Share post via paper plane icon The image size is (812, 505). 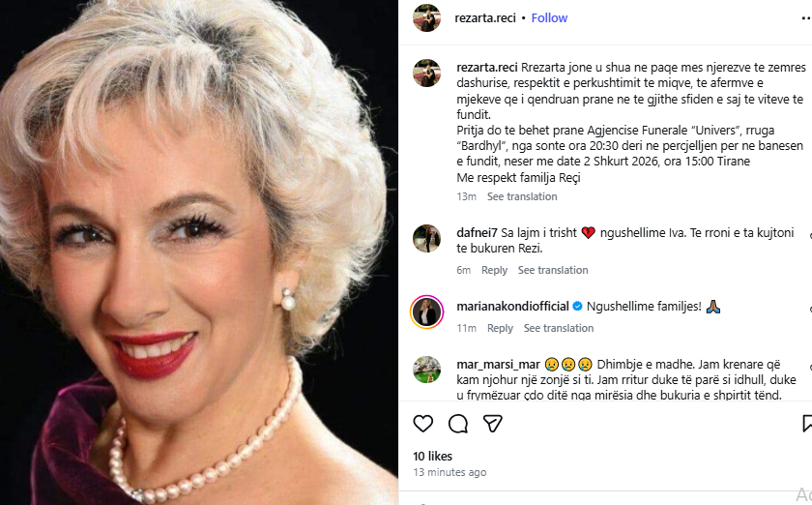click(493, 424)
